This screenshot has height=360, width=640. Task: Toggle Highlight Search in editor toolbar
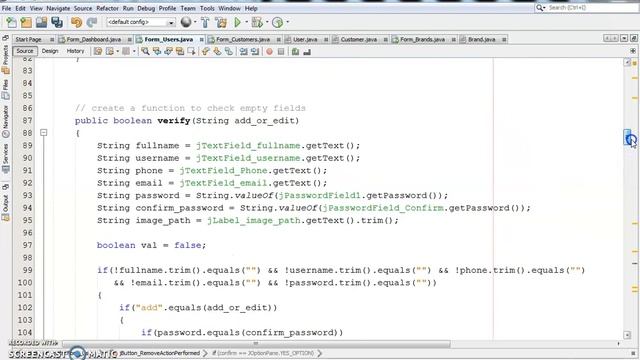point(180,51)
